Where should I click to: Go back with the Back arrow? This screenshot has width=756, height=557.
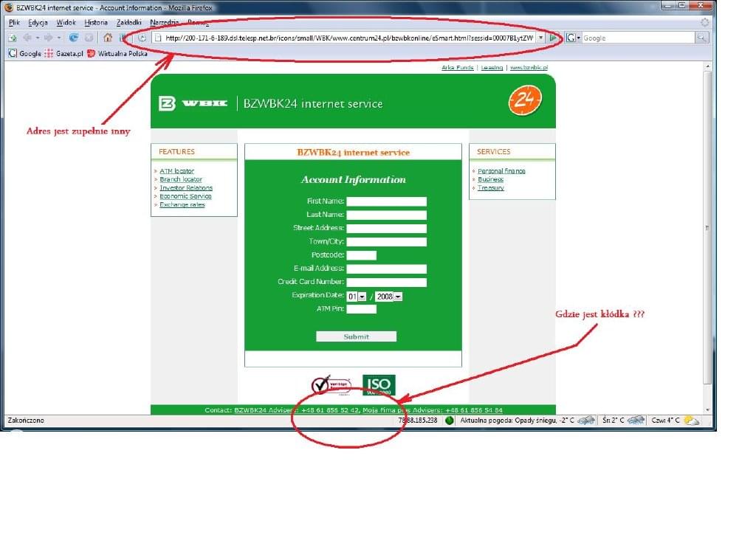click(x=27, y=38)
